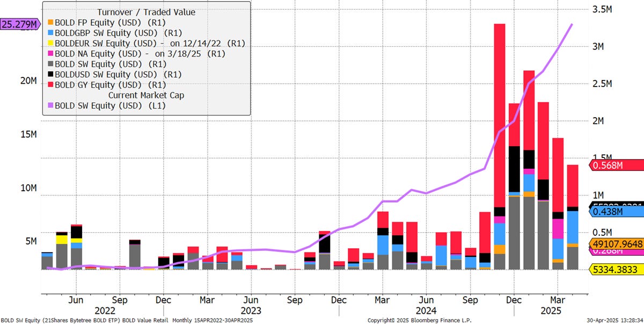
Task: Click the purple market cap line swatch in legend
Action: click(x=50, y=106)
